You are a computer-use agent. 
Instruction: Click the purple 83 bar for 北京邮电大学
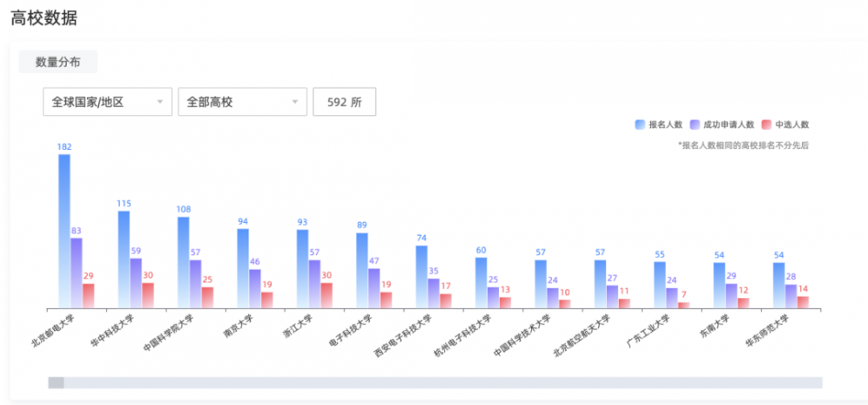(x=76, y=273)
